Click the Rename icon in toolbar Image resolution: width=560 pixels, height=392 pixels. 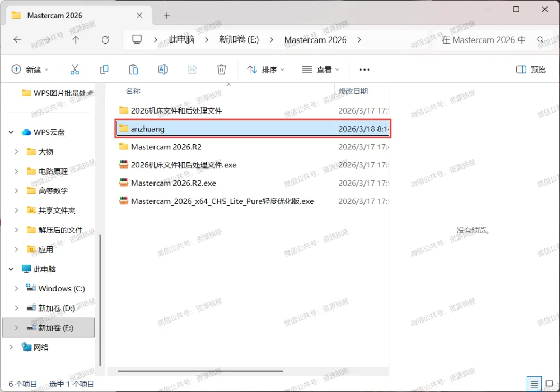162,69
